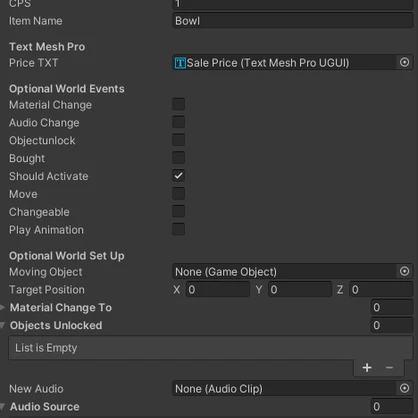
Task: Click the Text Mesh Pro icon in Price TXT
Action: [180, 63]
